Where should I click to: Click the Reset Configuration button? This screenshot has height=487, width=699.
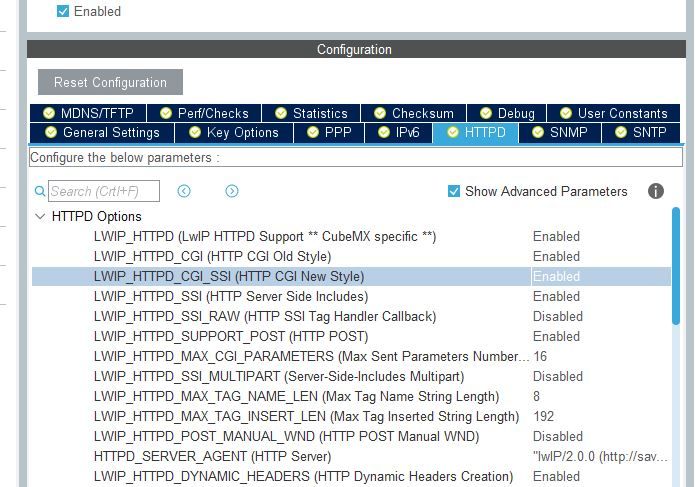pos(110,82)
